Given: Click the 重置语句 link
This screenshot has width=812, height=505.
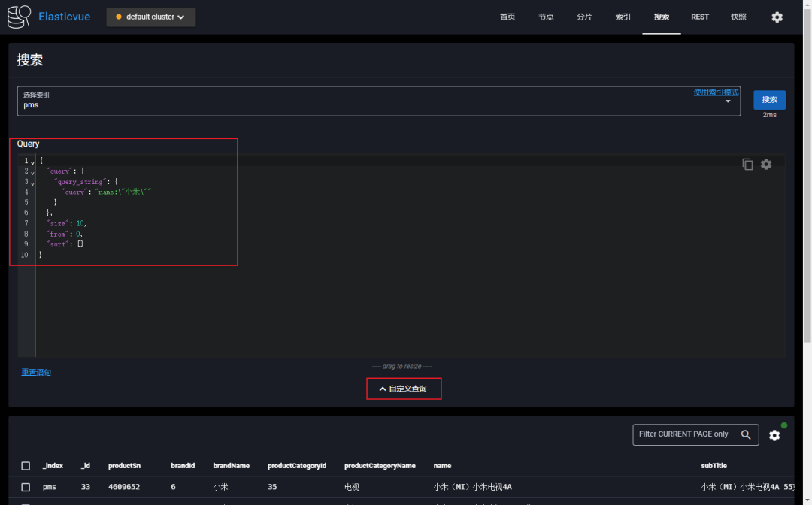Looking at the screenshot, I should 36,373.
